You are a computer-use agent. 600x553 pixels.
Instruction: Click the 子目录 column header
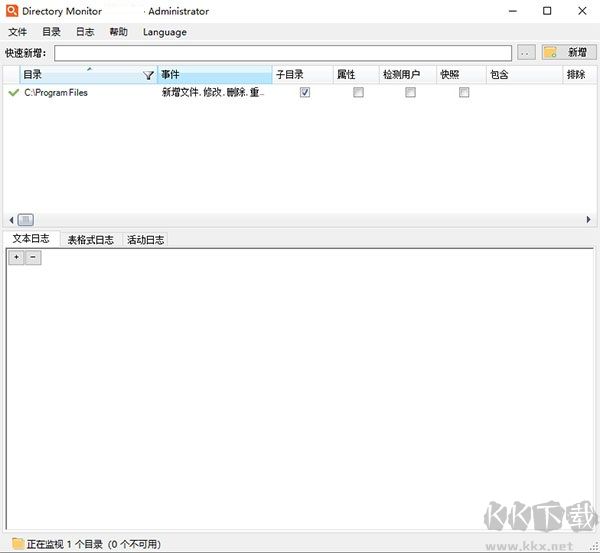302,75
